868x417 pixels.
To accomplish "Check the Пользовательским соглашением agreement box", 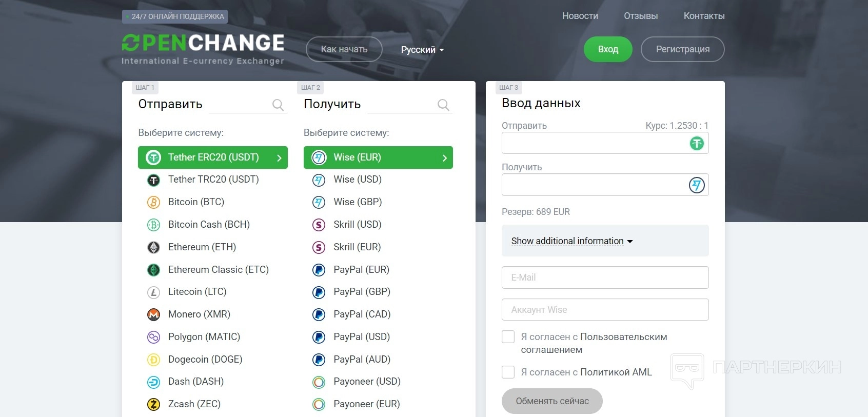I will click(x=508, y=336).
